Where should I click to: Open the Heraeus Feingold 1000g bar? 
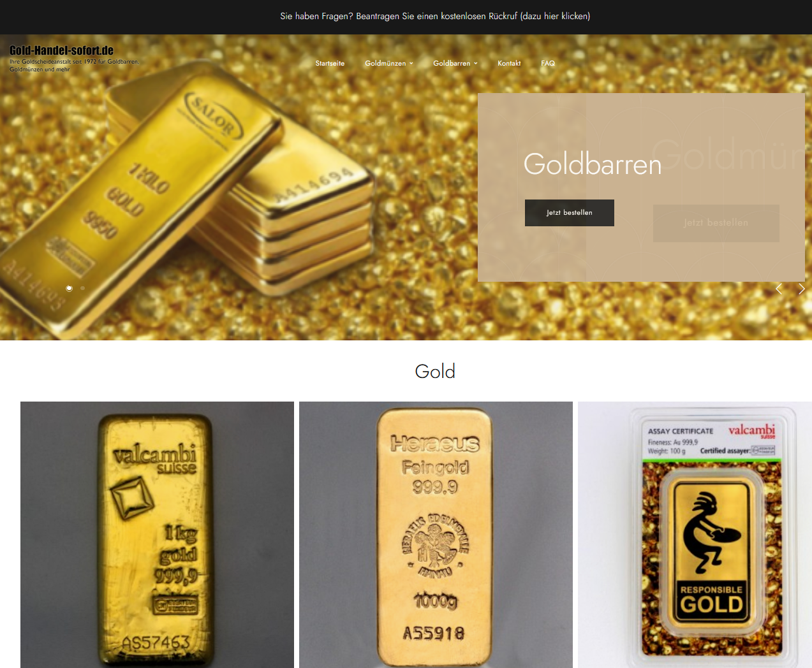pos(436,535)
